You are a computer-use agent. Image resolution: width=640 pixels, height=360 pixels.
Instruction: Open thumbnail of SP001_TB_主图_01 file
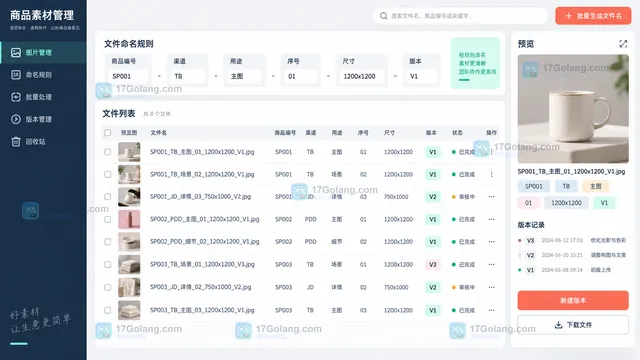click(x=129, y=152)
